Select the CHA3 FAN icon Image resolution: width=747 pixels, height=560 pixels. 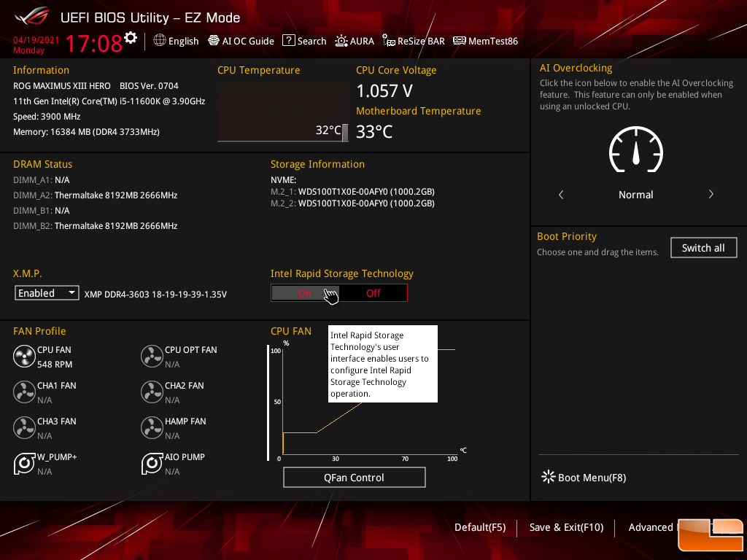[x=24, y=428]
